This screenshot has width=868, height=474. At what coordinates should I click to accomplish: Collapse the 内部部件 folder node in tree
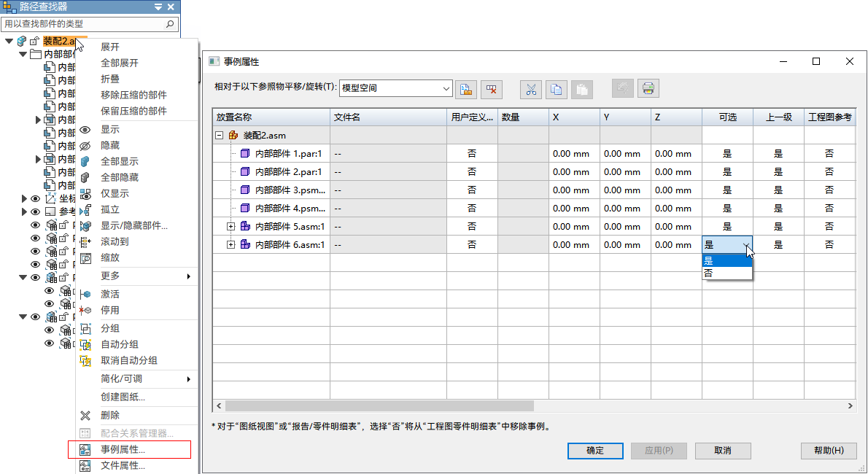[x=23, y=54]
